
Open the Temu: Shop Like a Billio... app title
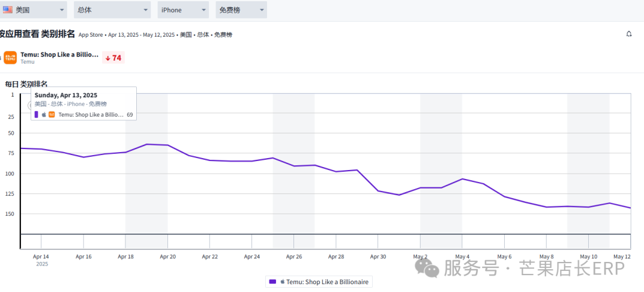(x=59, y=55)
